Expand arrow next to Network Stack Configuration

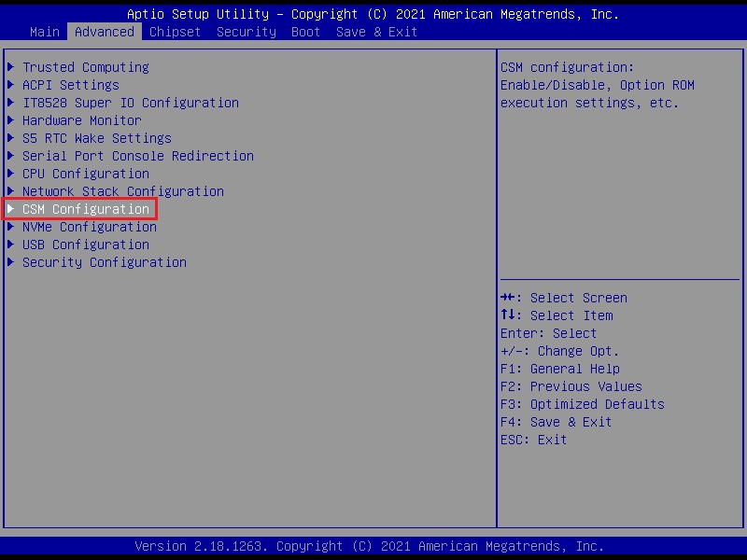pyautogui.click(x=11, y=191)
